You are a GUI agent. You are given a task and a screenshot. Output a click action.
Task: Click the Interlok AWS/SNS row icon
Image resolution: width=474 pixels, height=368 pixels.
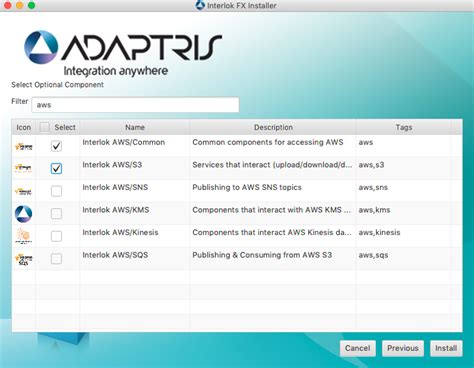pos(24,191)
